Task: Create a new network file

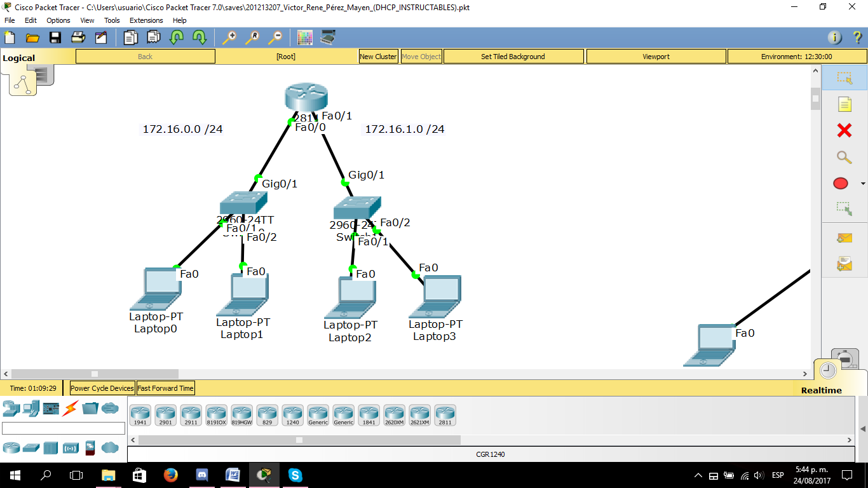Action: (10, 37)
